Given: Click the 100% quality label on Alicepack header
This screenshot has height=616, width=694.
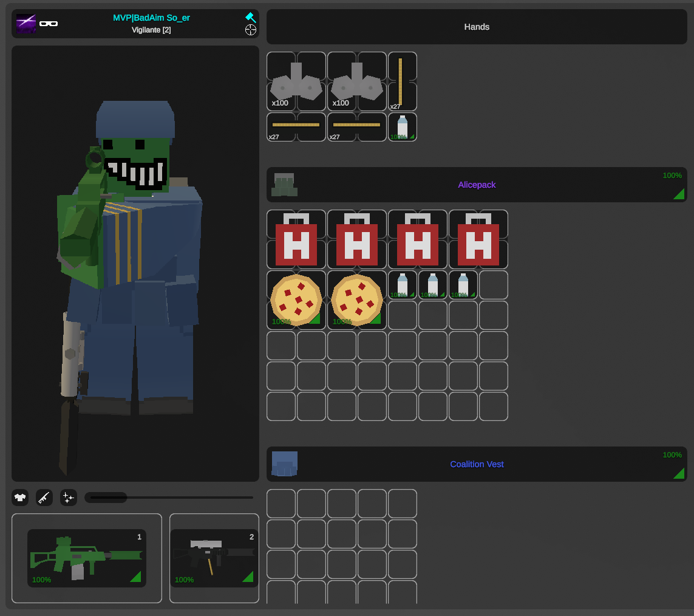Looking at the screenshot, I should pyautogui.click(x=672, y=176).
